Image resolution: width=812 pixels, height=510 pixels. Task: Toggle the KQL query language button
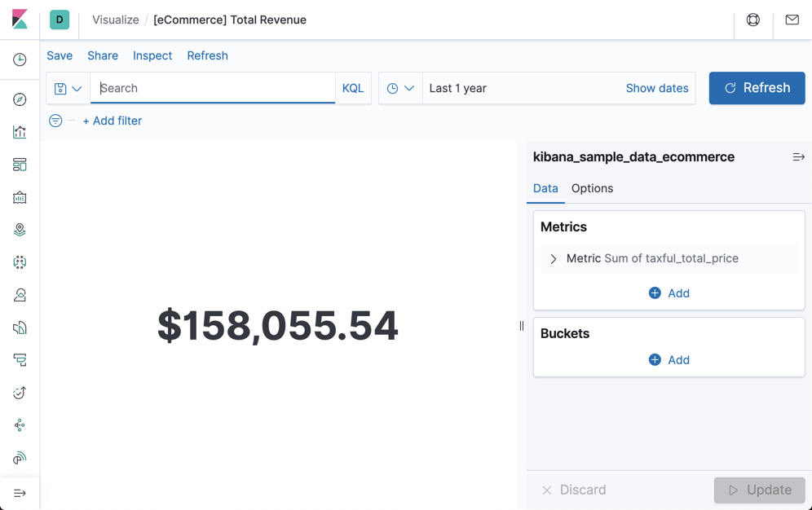click(353, 89)
